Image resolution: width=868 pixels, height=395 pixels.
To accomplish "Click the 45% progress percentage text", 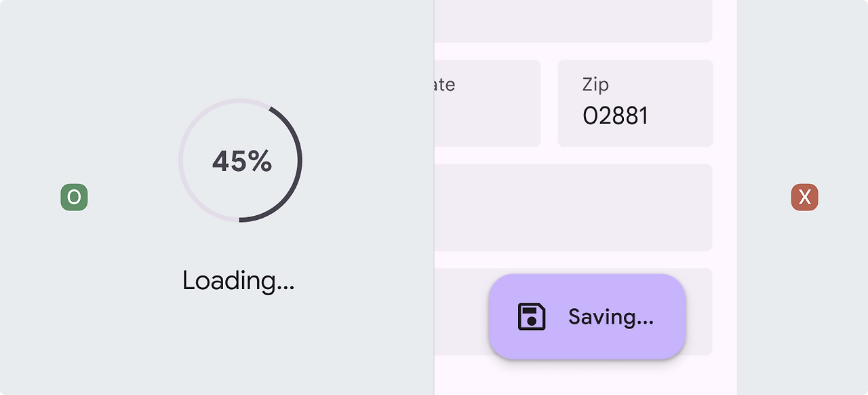I will click(242, 162).
